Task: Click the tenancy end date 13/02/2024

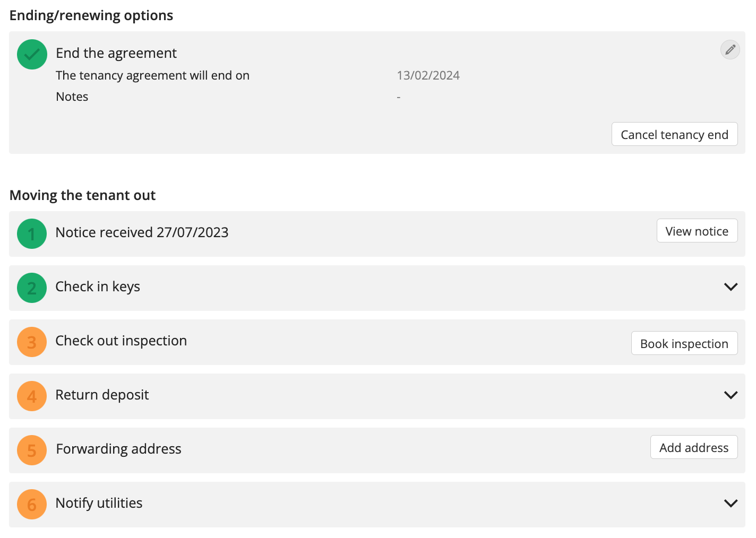Action: coord(428,75)
